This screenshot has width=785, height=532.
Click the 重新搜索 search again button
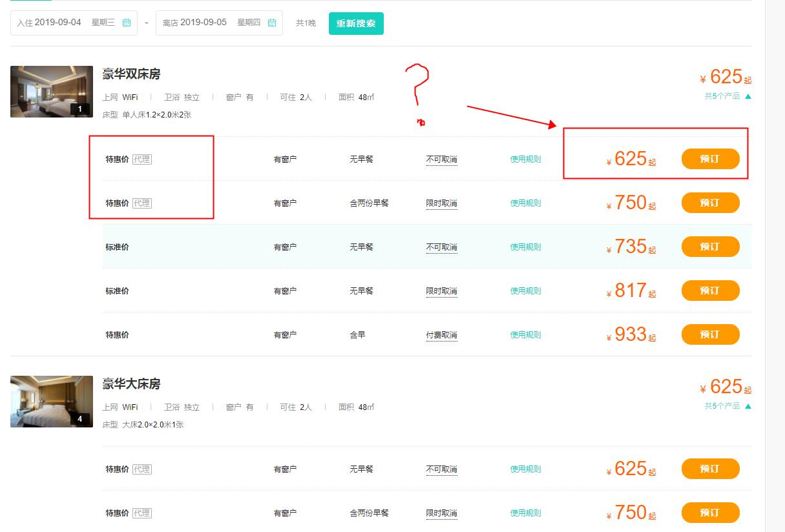click(356, 23)
